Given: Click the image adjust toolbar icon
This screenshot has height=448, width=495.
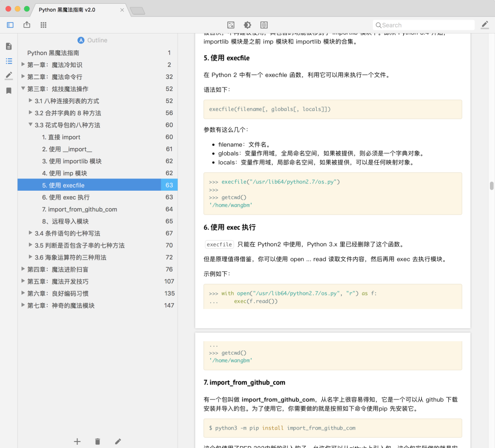Looking at the screenshot, I should 231,25.
